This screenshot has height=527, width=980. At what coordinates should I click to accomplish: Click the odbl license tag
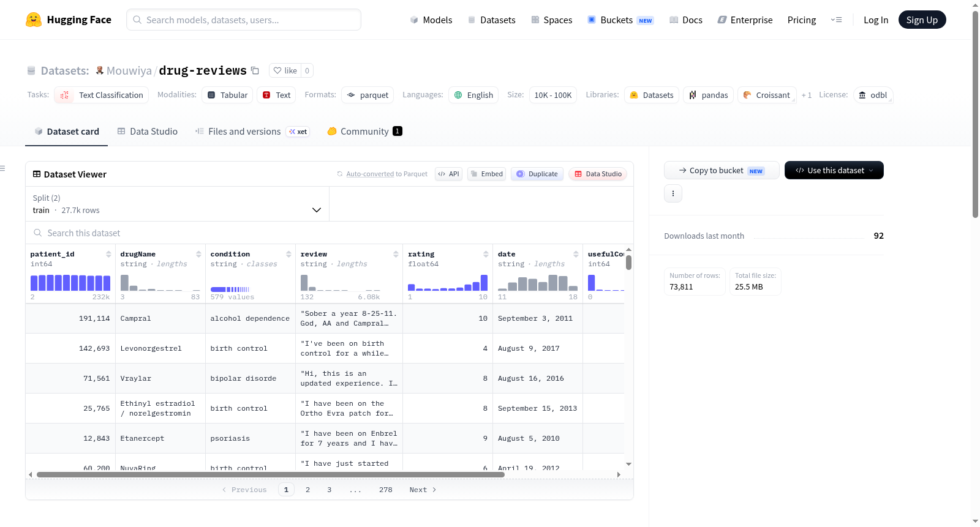coord(873,95)
